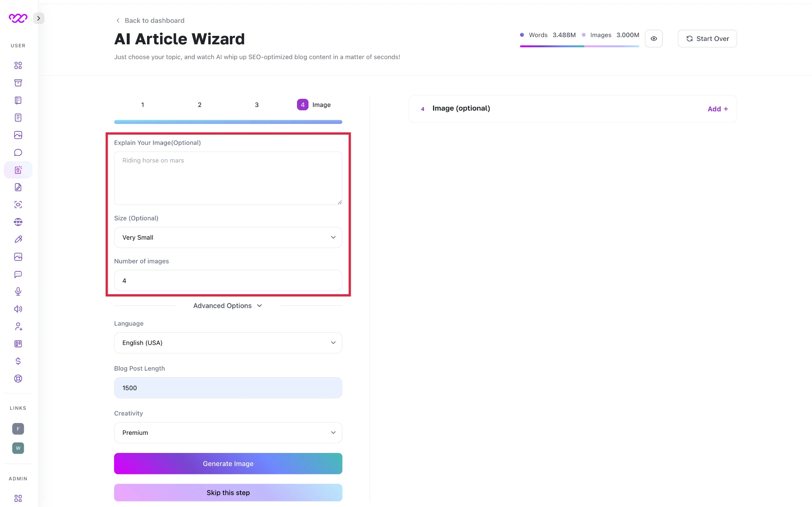Click the add user sidebar icon

point(18,326)
